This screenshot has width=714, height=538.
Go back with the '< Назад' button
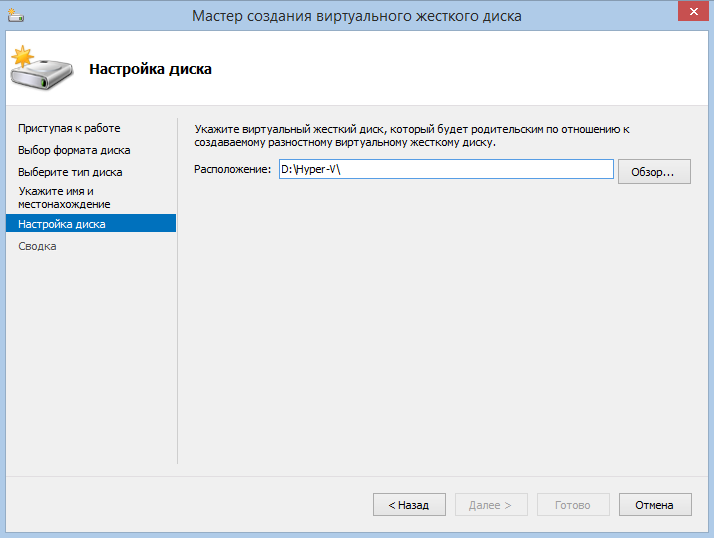click(408, 505)
